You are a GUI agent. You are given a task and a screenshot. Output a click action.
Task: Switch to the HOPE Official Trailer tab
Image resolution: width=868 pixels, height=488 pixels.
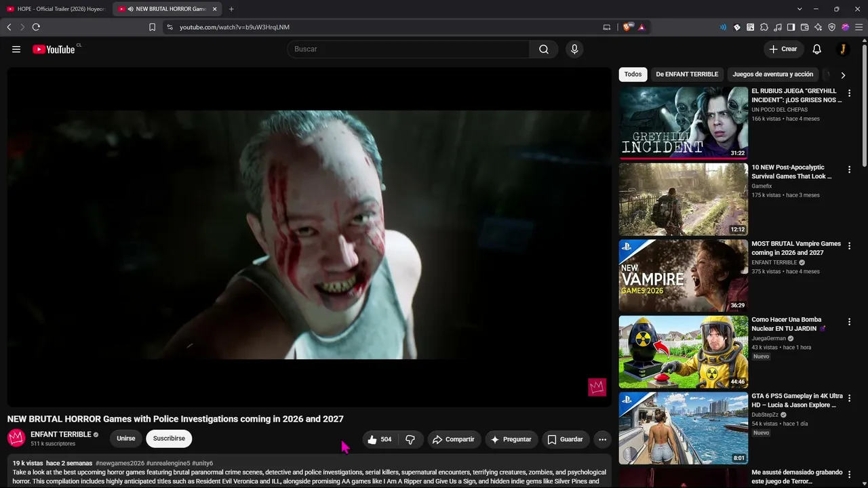tap(56, 9)
